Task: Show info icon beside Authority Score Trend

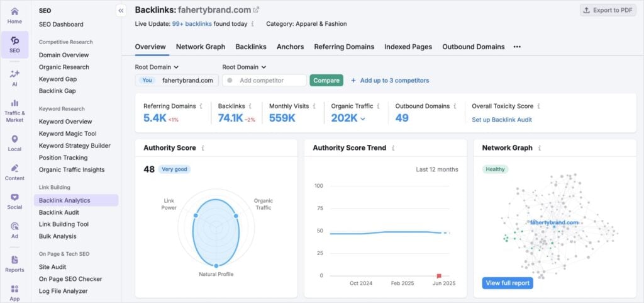Action: pyautogui.click(x=393, y=148)
